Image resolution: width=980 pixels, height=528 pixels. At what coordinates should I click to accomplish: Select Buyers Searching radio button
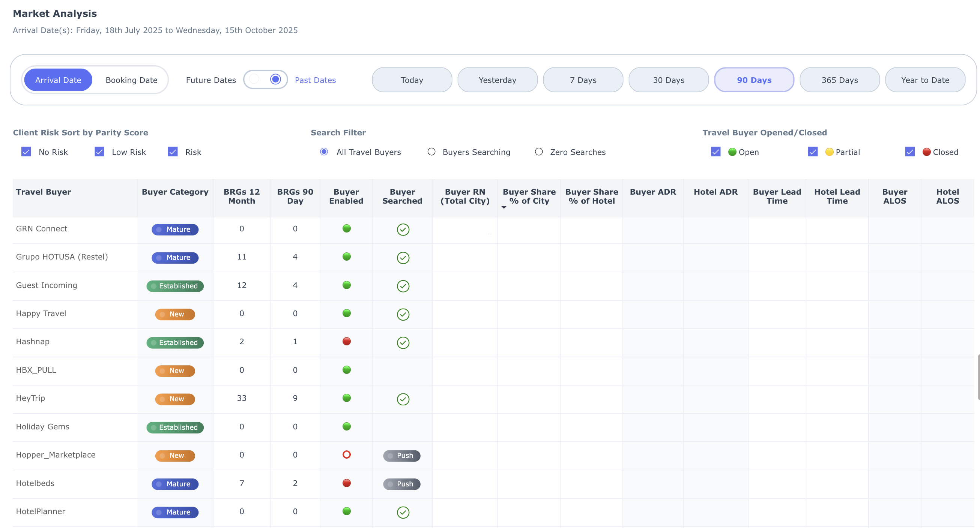pyautogui.click(x=431, y=152)
